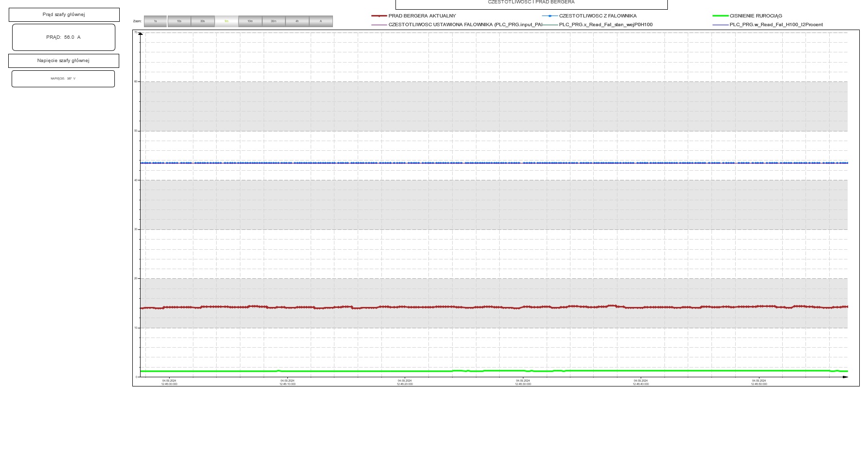Screen dimensions: 868x450
Task: Click the green swatch of CISNIENIE RUROCIĄG
Action: 720,16
